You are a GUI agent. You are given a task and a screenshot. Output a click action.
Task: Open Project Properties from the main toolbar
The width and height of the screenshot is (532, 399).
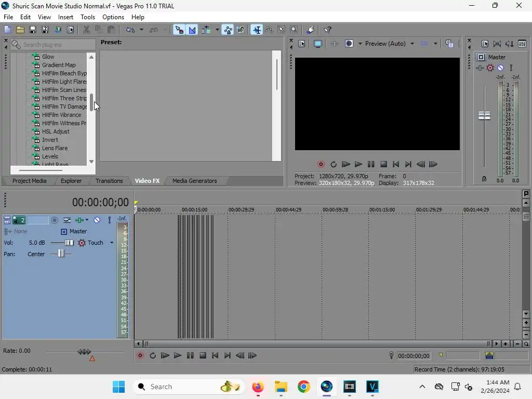coord(70,30)
